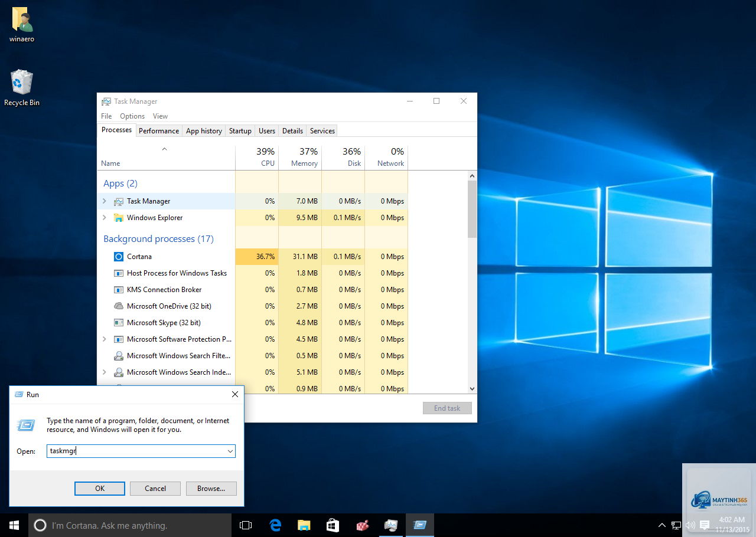Open the Action Center notification icon
Screen dimensions: 756x537
[705, 525]
